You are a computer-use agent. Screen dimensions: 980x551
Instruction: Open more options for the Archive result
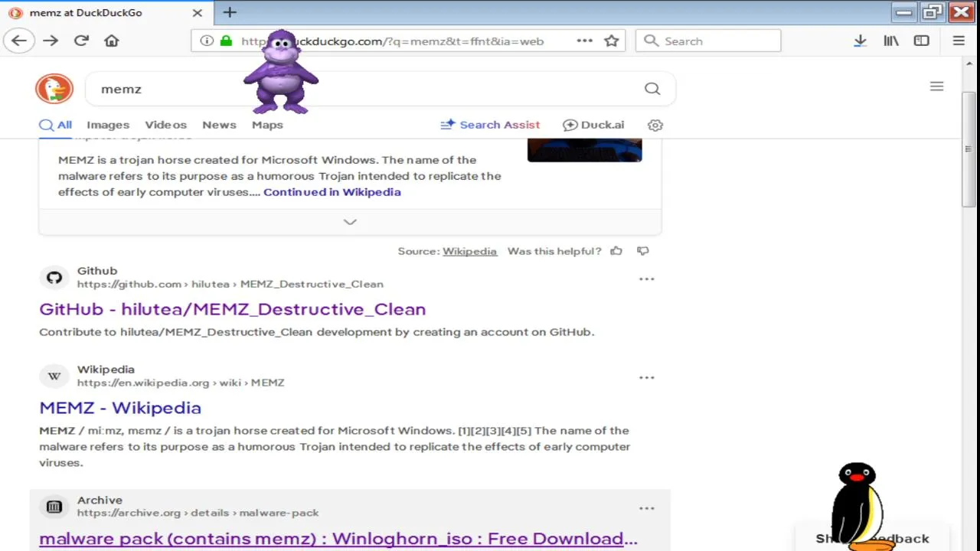tap(647, 507)
